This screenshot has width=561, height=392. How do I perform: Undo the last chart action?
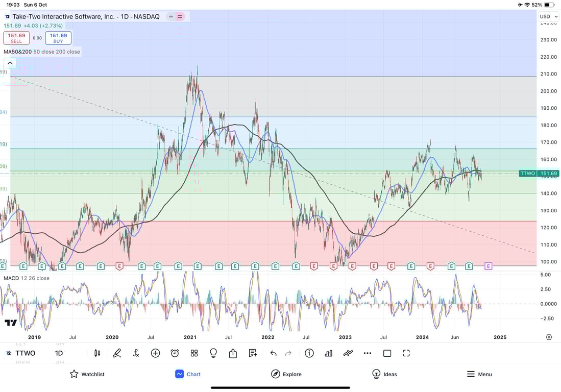point(273,354)
